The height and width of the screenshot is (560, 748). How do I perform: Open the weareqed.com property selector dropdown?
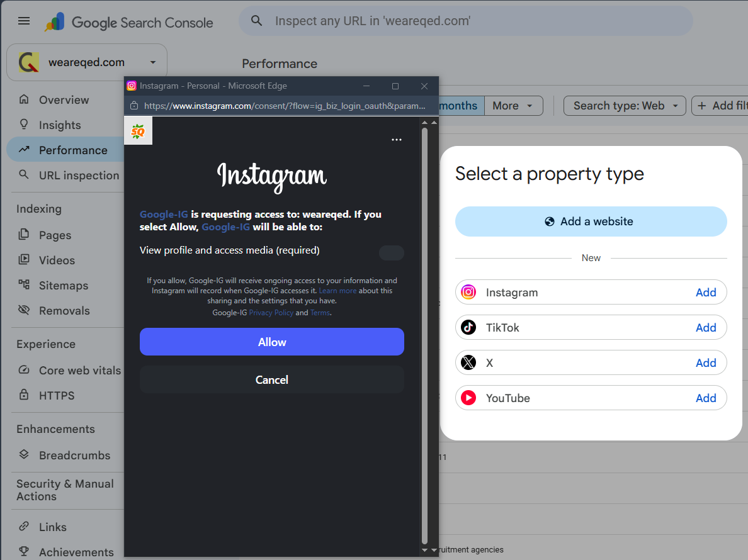coord(87,62)
